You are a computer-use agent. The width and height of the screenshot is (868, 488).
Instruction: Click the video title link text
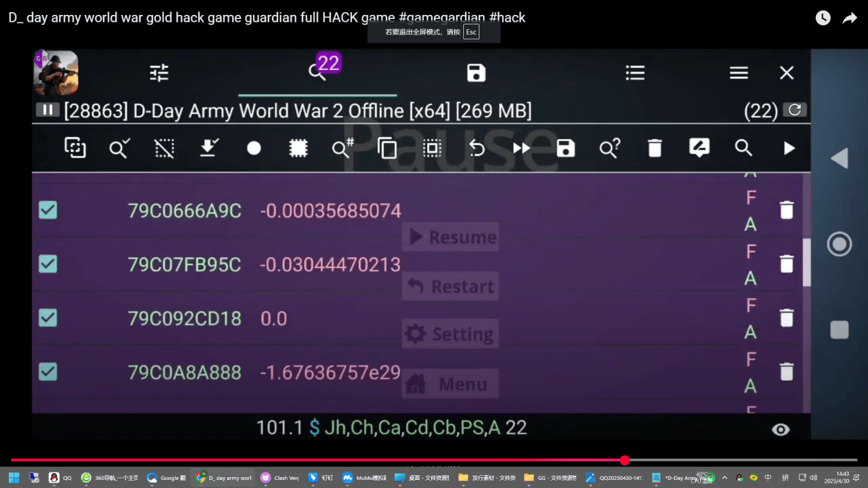[x=267, y=18]
